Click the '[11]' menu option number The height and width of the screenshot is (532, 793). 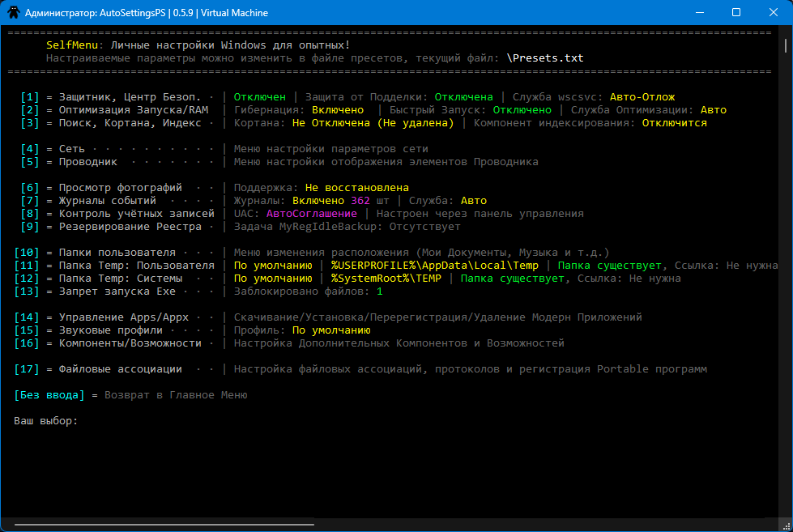coord(26,266)
